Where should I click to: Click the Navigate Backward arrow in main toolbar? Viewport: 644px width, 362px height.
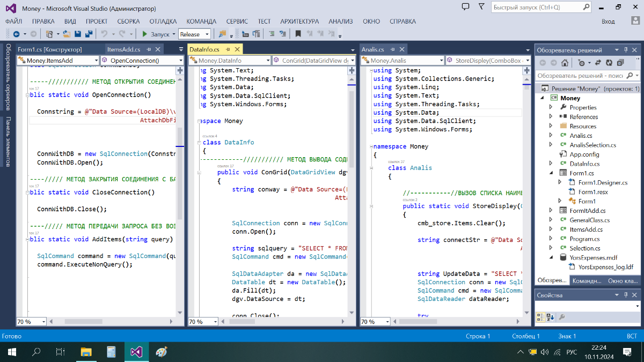click(16, 34)
